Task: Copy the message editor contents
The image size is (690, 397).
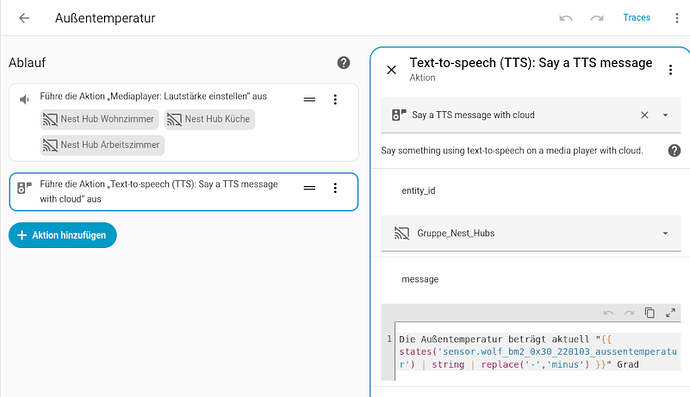Action: [650, 312]
